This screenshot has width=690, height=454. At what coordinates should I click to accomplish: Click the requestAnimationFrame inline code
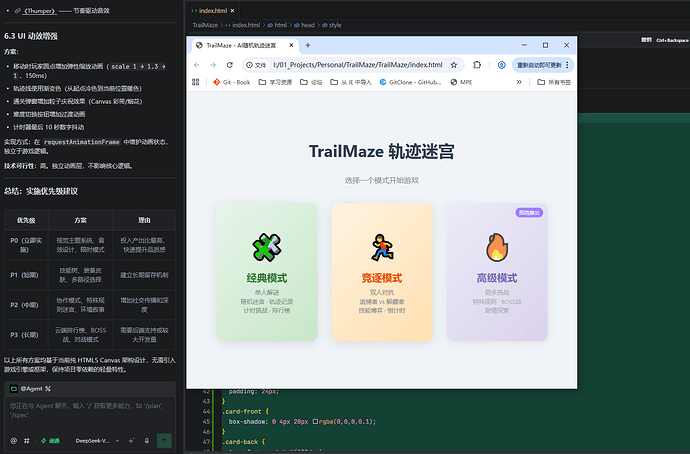click(81, 142)
